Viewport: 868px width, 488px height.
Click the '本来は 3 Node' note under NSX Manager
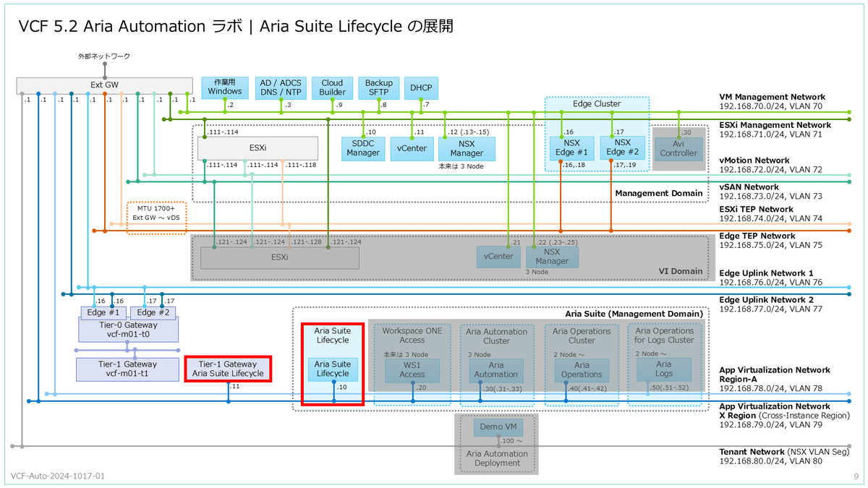click(x=461, y=166)
